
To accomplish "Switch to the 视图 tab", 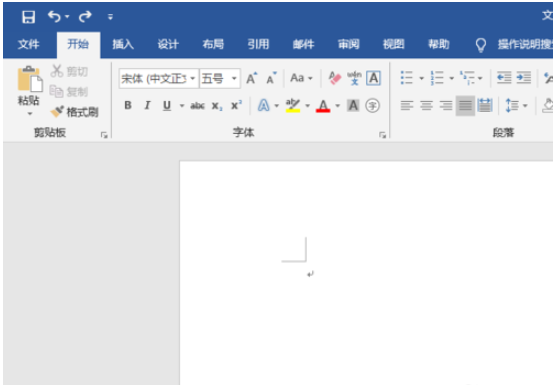I will (x=394, y=44).
